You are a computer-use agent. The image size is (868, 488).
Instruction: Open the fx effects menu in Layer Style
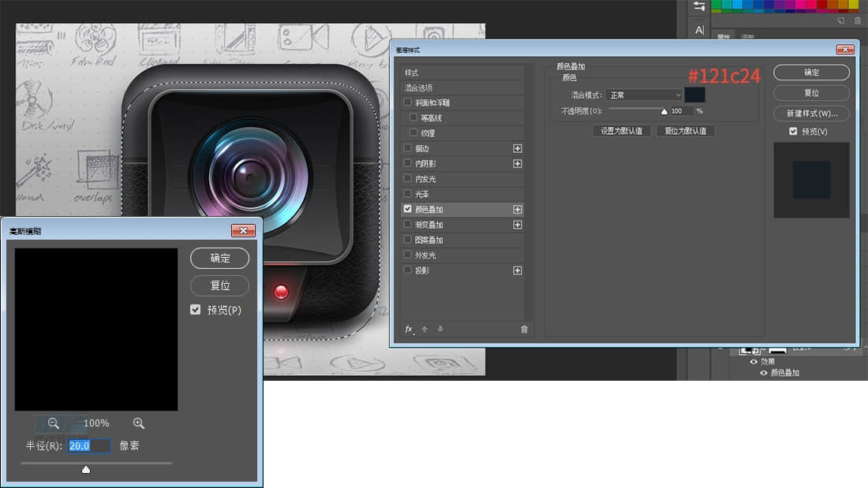pos(409,330)
